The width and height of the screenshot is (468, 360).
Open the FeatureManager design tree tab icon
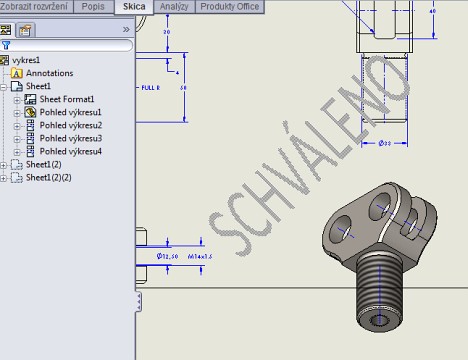[x=6, y=30]
